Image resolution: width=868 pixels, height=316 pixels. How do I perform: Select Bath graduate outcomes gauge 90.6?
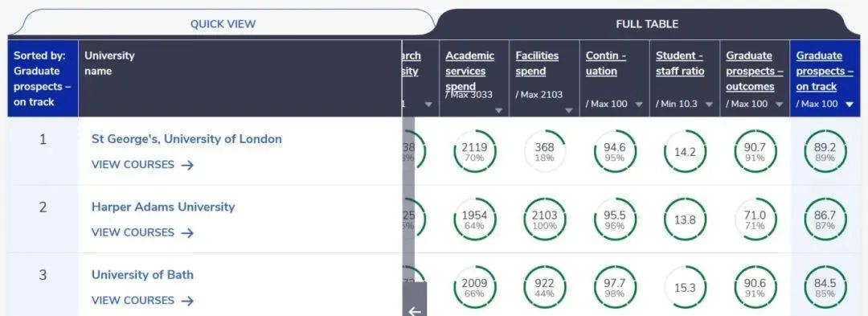tap(755, 288)
